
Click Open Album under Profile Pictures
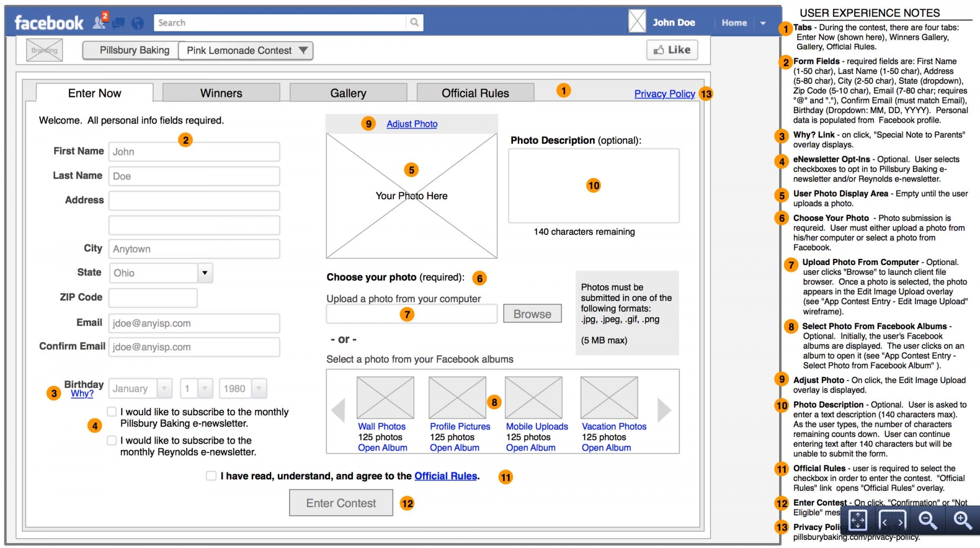tap(455, 448)
